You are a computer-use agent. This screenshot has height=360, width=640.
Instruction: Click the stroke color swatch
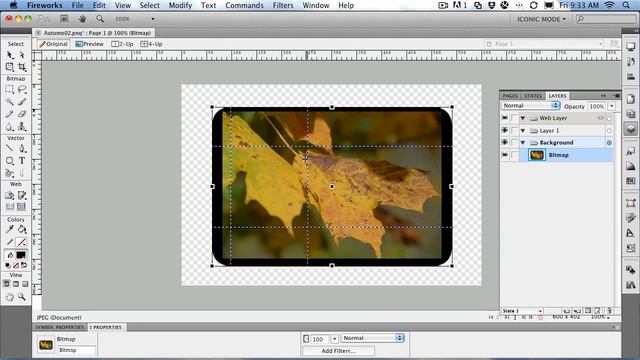tap(21, 242)
